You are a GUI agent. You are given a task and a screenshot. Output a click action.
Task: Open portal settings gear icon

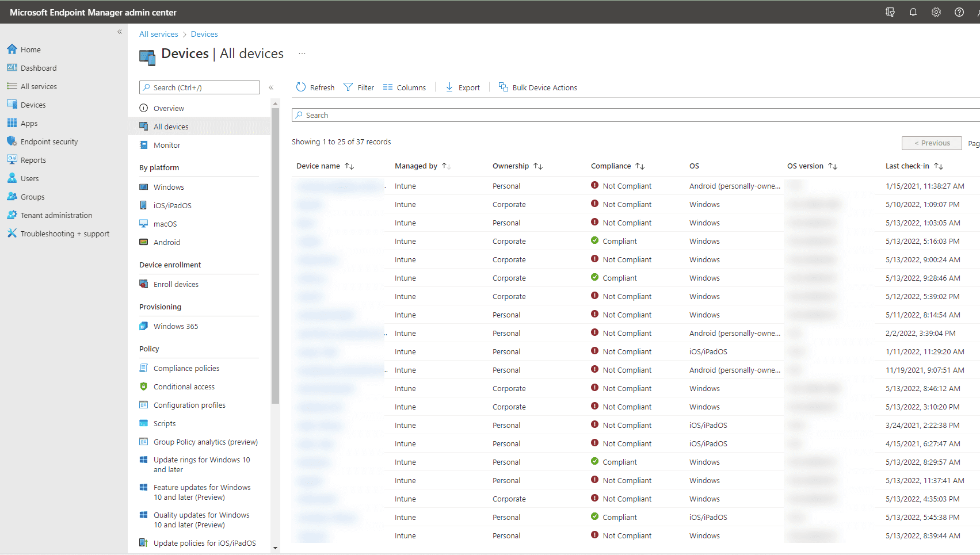pyautogui.click(x=936, y=12)
